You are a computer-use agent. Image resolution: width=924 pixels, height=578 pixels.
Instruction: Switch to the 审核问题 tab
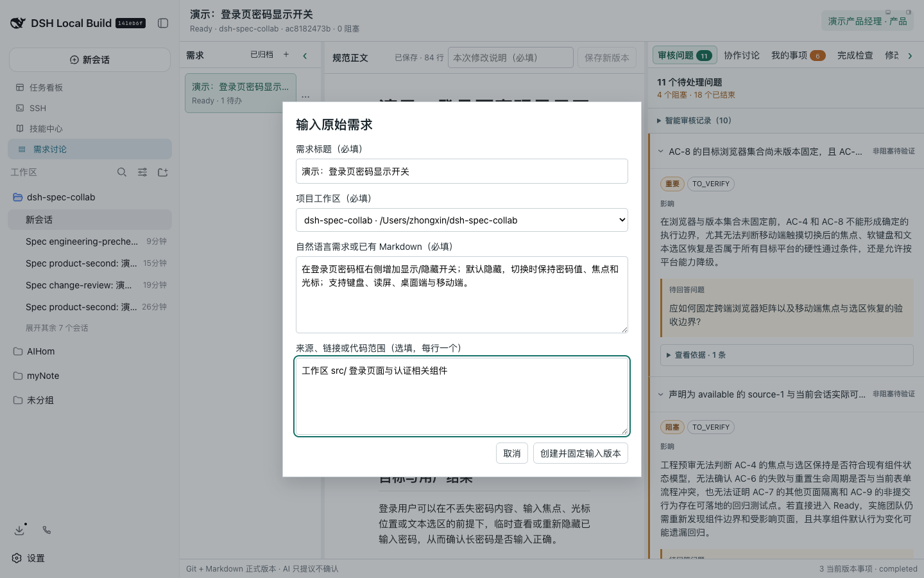(685, 56)
